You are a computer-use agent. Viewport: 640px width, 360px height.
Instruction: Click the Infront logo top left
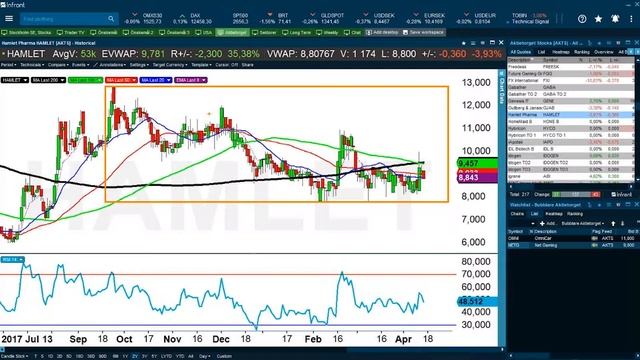[x=13, y=5]
